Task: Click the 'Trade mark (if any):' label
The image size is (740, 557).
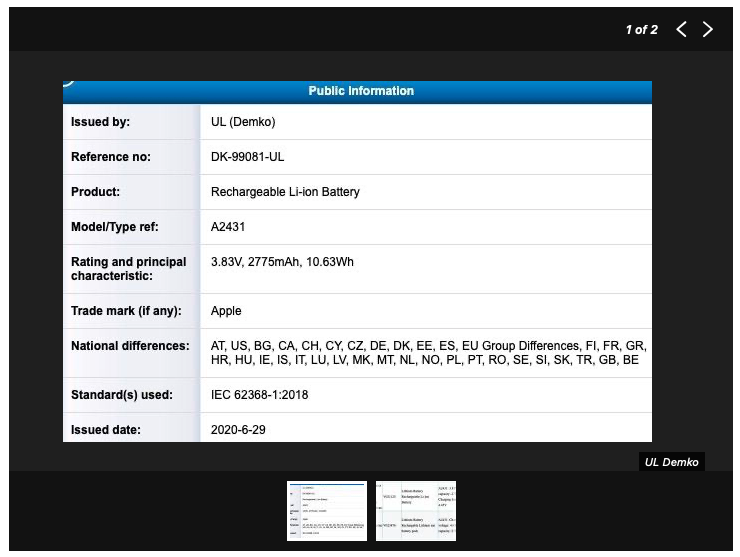Action: (126, 311)
